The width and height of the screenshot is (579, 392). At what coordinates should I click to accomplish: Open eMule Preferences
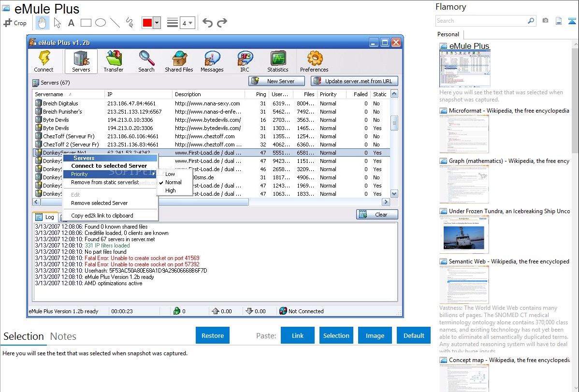(314, 62)
